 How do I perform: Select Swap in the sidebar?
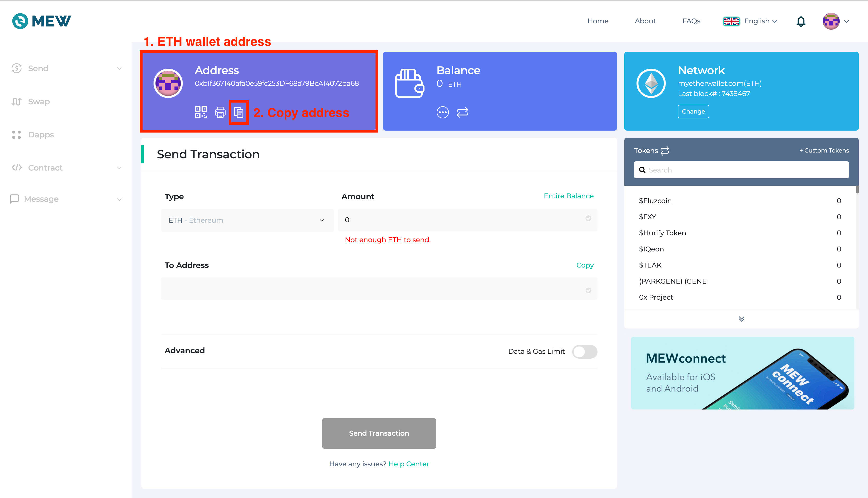tap(39, 102)
